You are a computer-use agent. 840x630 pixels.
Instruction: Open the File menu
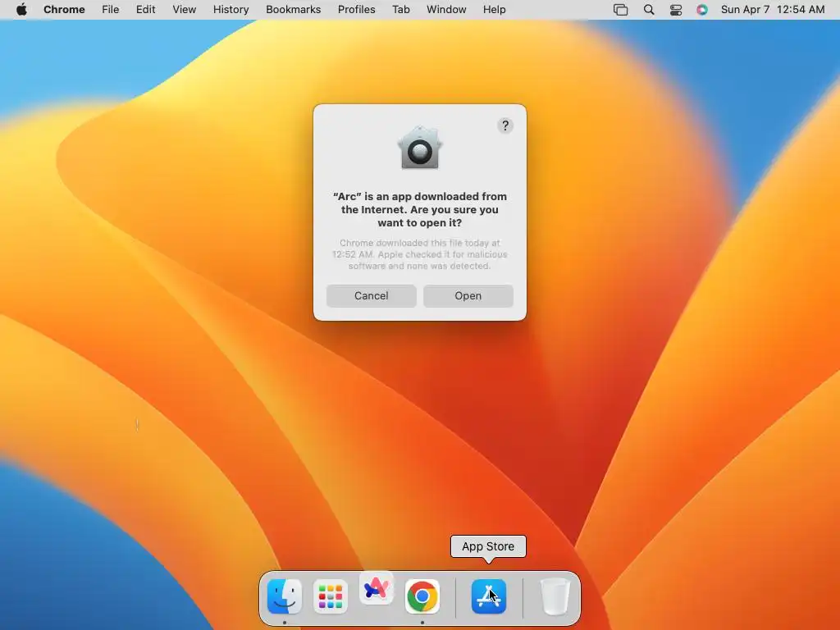(x=111, y=10)
